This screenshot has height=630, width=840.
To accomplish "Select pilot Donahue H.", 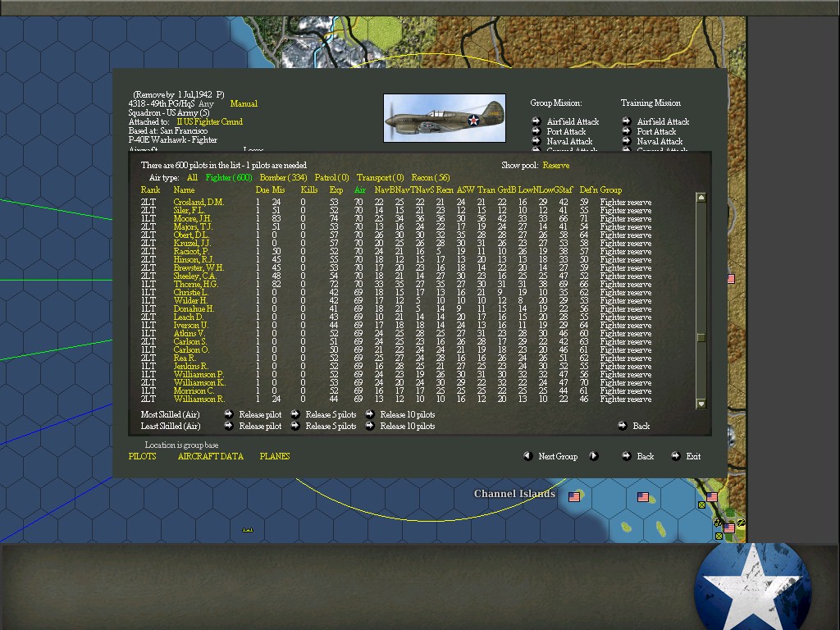I will pos(194,309).
